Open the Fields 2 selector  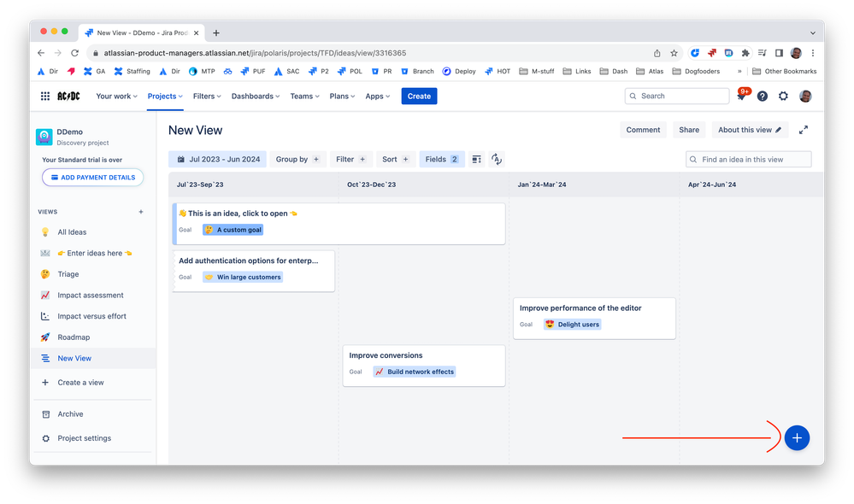click(442, 160)
